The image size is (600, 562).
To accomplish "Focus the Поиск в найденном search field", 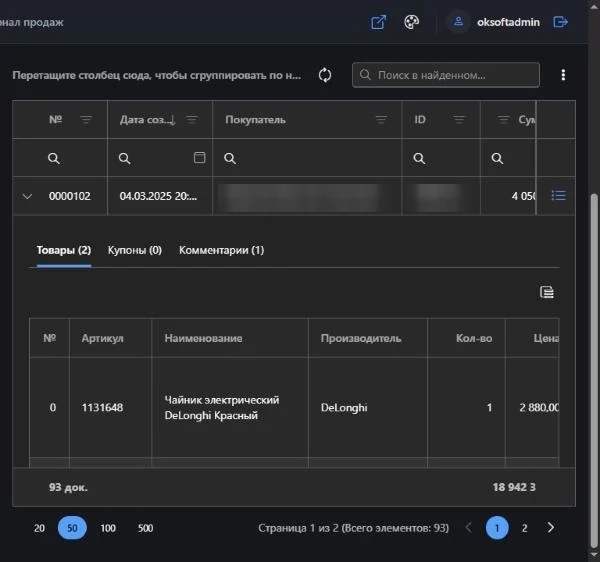I will (446, 75).
